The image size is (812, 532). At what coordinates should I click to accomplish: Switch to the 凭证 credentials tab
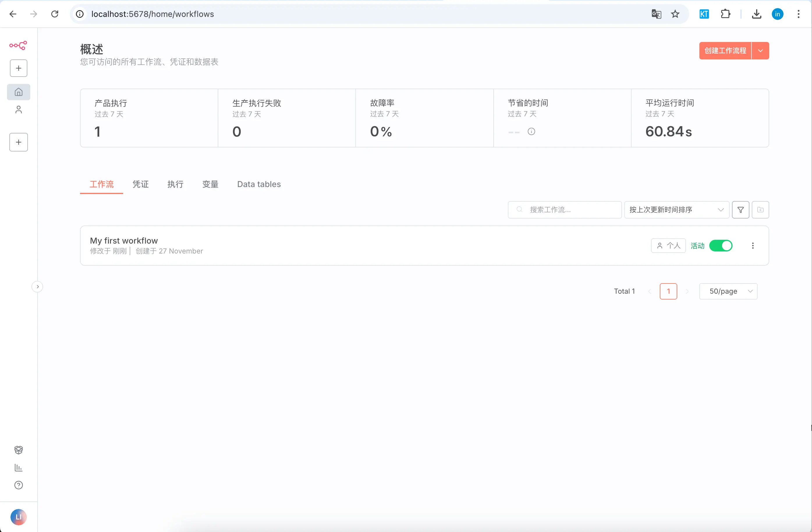pyautogui.click(x=141, y=184)
